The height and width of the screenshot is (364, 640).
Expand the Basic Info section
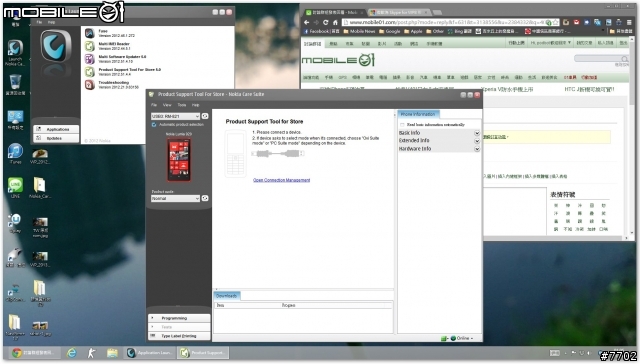(439, 133)
